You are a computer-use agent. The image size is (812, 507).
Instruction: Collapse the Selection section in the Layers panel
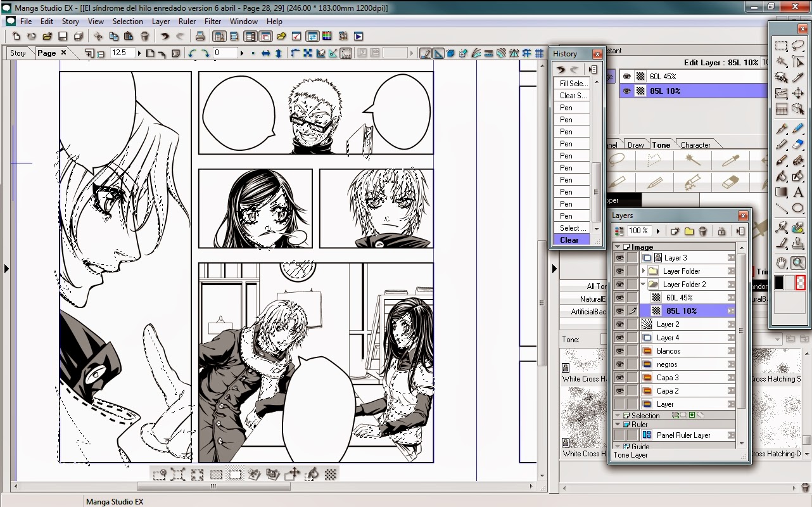tap(618, 416)
